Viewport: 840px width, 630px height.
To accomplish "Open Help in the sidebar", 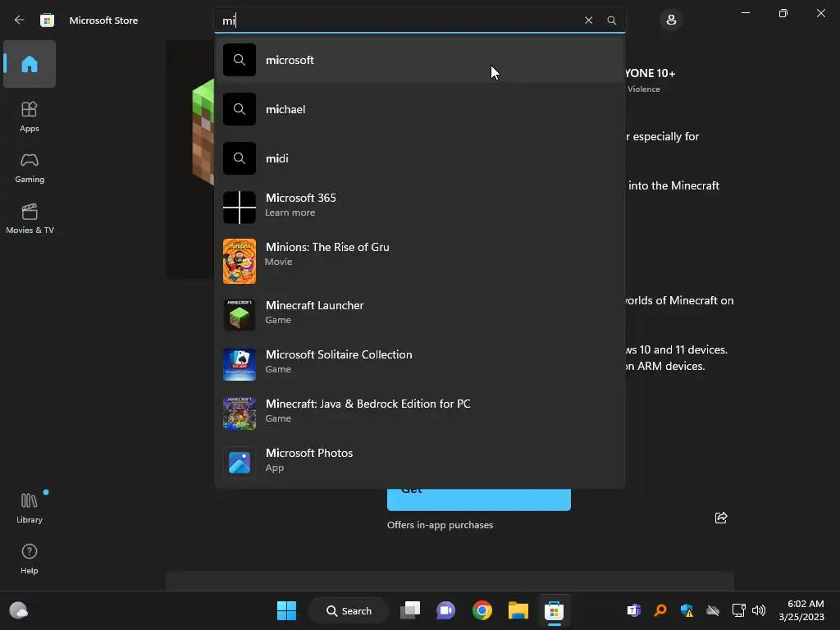I will click(x=30, y=559).
